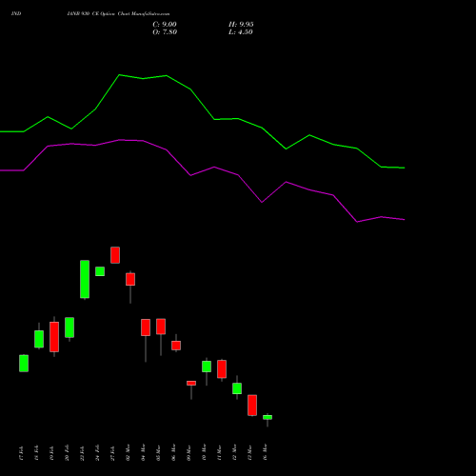The height and width of the screenshot is (476, 476).
Task: Click the close value C: 9.00
Action: click(165, 25)
